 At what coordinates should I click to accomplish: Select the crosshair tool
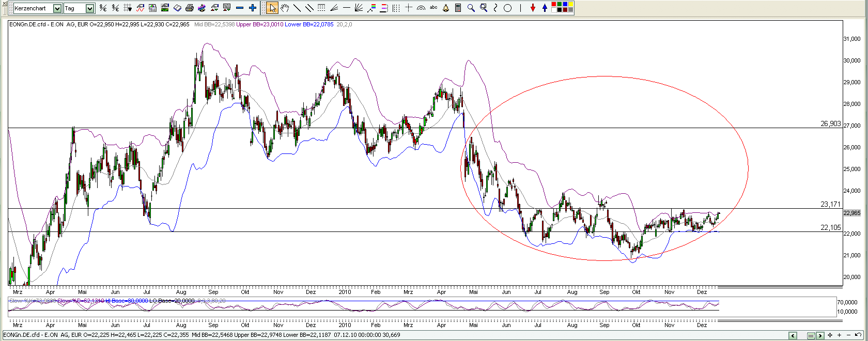click(409, 8)
